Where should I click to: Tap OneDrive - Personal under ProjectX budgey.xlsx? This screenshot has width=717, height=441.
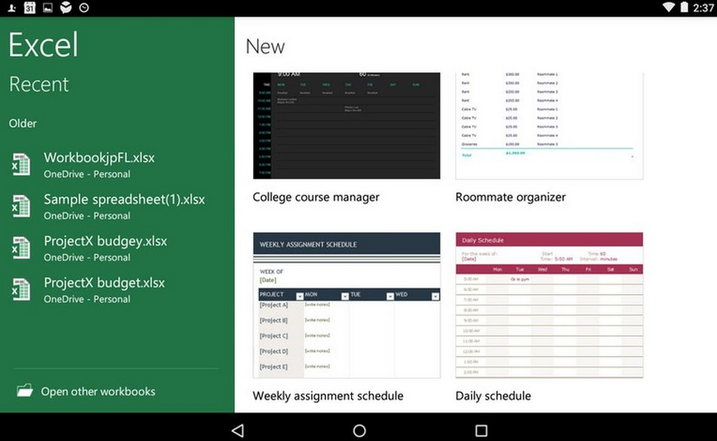click(x=87, y=258)
